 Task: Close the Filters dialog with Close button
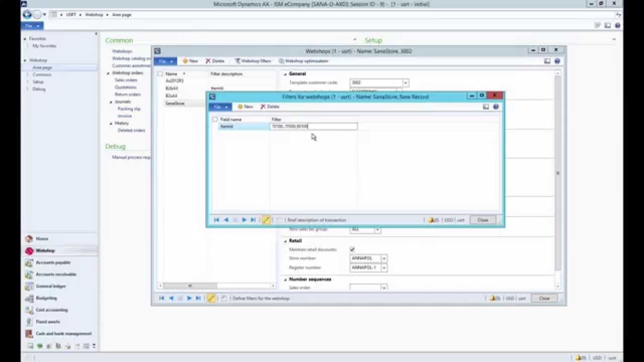(482, 220)
